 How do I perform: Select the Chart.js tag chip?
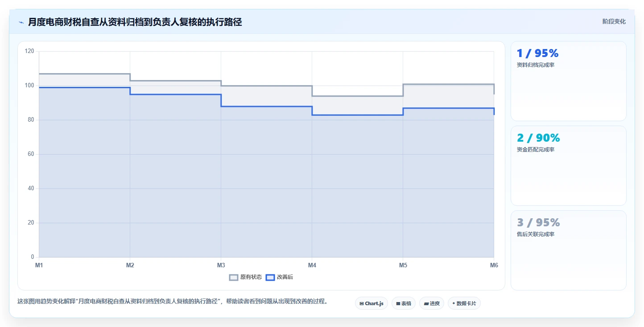tap(372, 303)
